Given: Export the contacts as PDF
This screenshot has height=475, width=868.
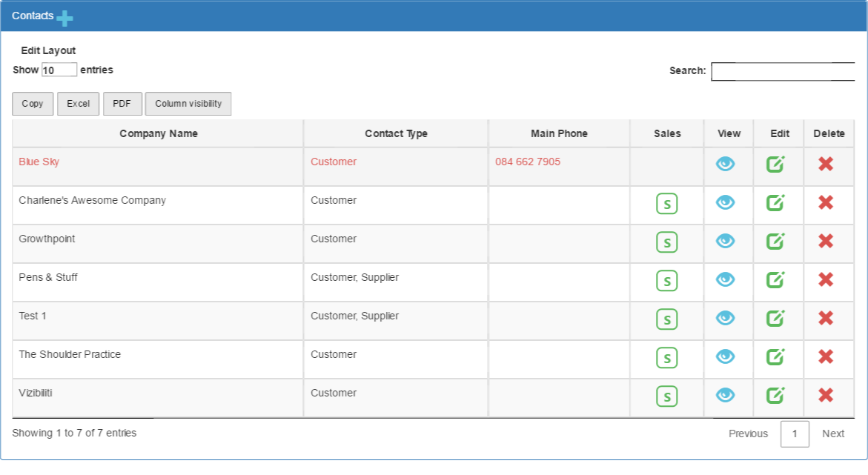Looking at the screenshot, I should pyautogui.click(x=122, y=104).
